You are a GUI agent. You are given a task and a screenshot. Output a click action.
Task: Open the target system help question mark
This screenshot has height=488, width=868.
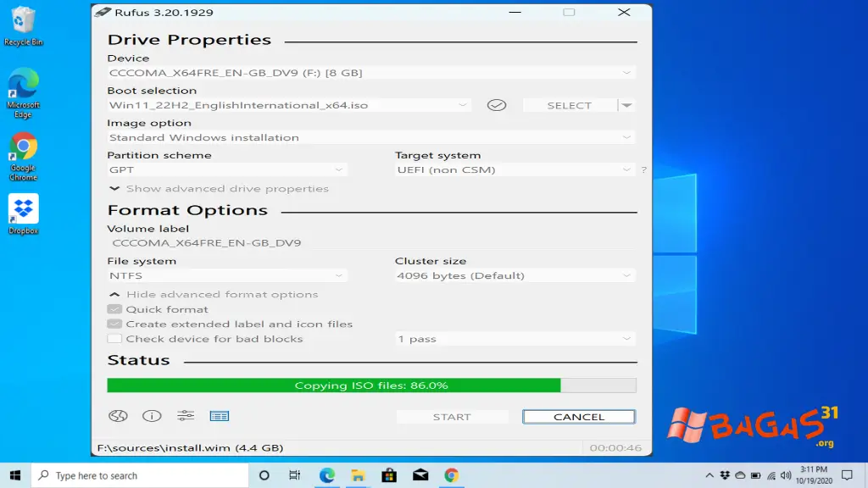point(644,169)
